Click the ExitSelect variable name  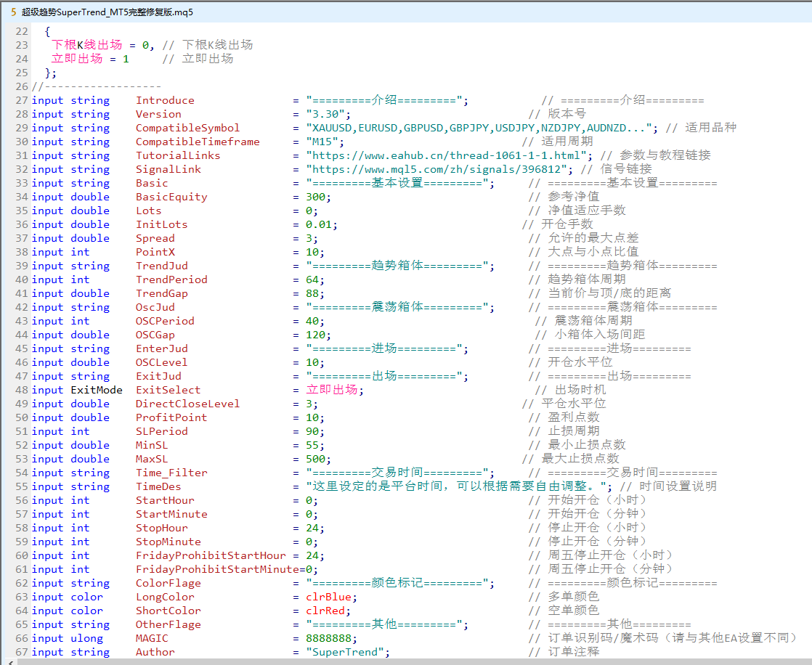click(169, 390)
